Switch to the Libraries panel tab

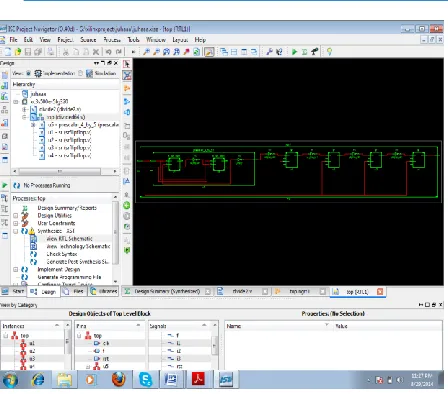coord(104,291)
